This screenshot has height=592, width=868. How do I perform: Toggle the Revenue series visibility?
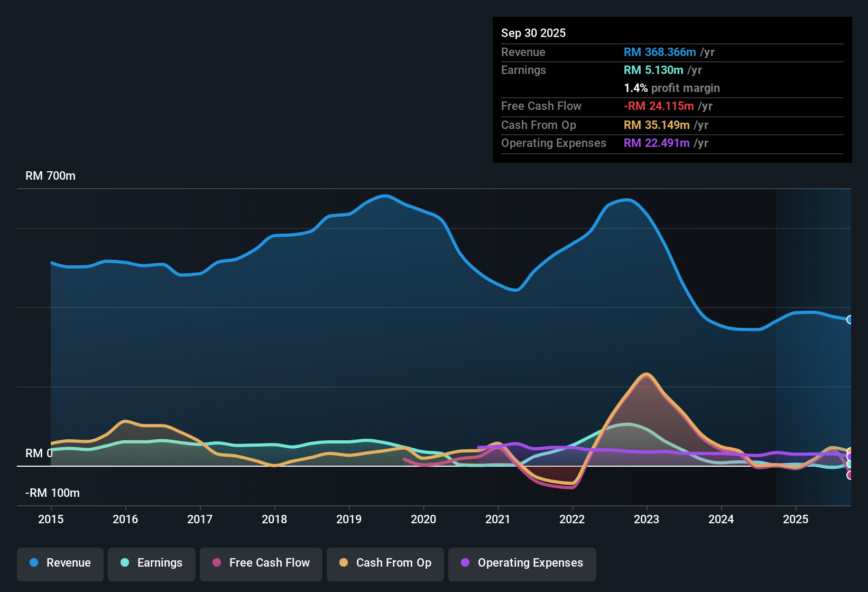click(x=60, y=563)
